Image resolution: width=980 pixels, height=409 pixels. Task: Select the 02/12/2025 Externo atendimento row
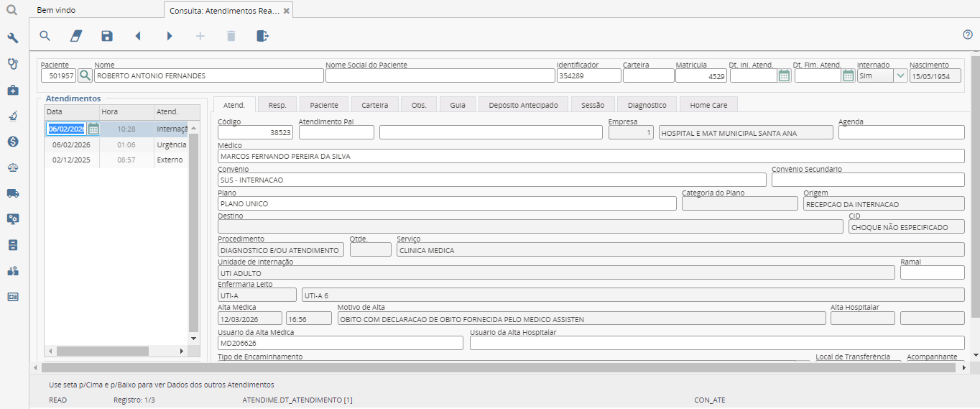[115, 160]
